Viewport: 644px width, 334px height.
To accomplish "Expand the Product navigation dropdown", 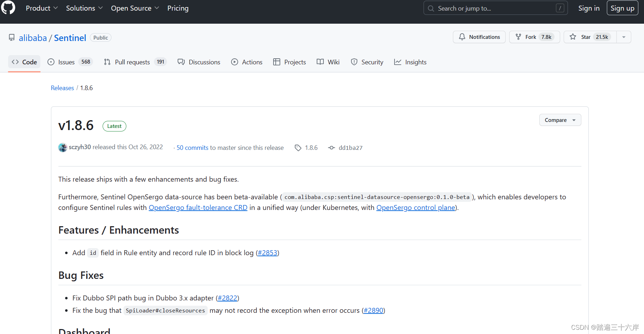I will (42, 8).
